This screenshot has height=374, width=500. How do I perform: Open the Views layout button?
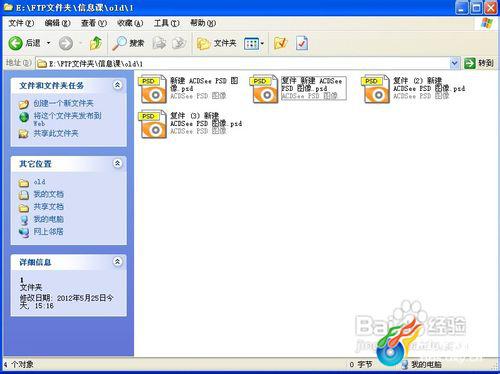254,44
